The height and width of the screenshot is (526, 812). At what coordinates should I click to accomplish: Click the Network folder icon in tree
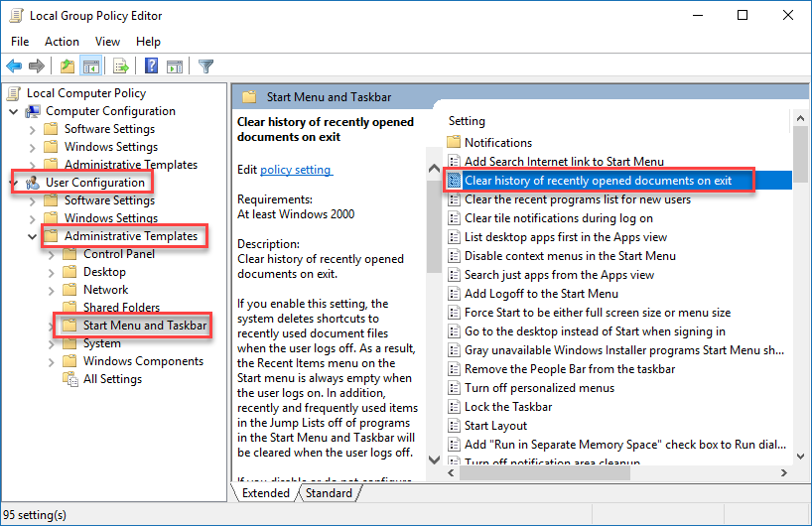click(x=69, y=290)
